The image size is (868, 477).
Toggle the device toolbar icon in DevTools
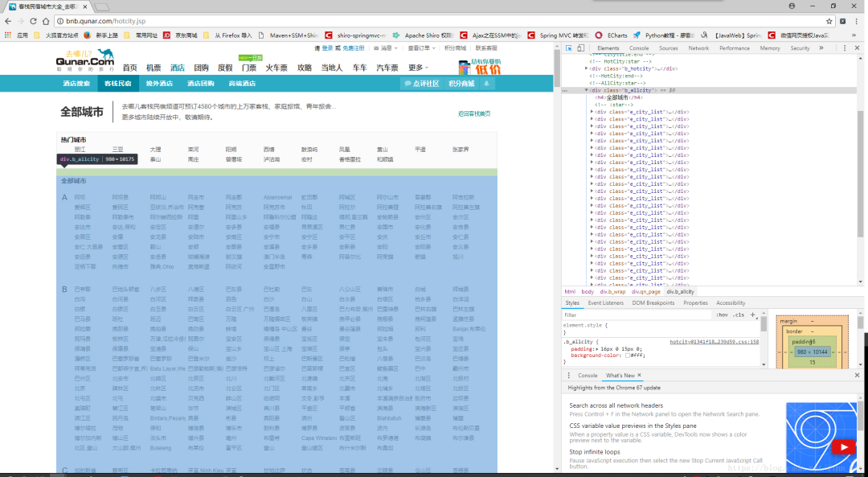click(x=581, y=48)
